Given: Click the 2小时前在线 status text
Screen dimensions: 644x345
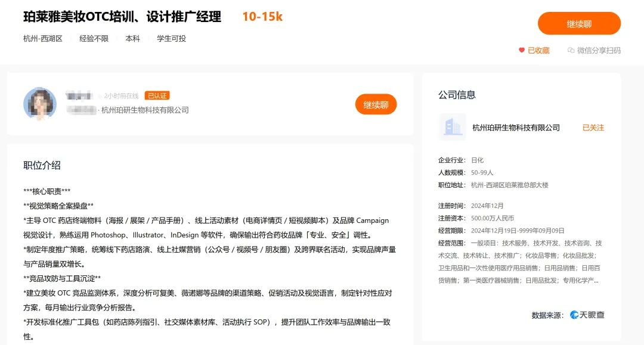Looking at the screenshot, I should [121, 95].
